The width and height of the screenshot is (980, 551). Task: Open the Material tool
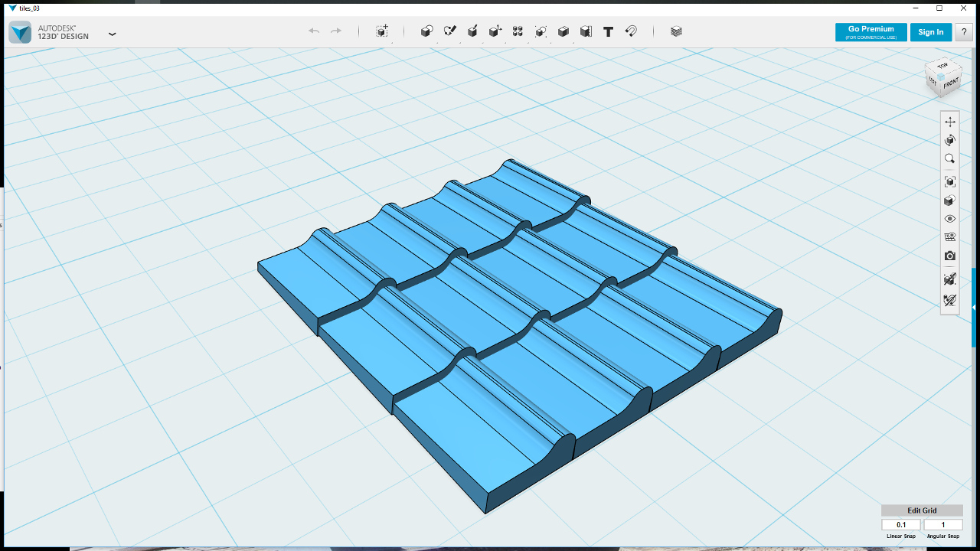676,31
